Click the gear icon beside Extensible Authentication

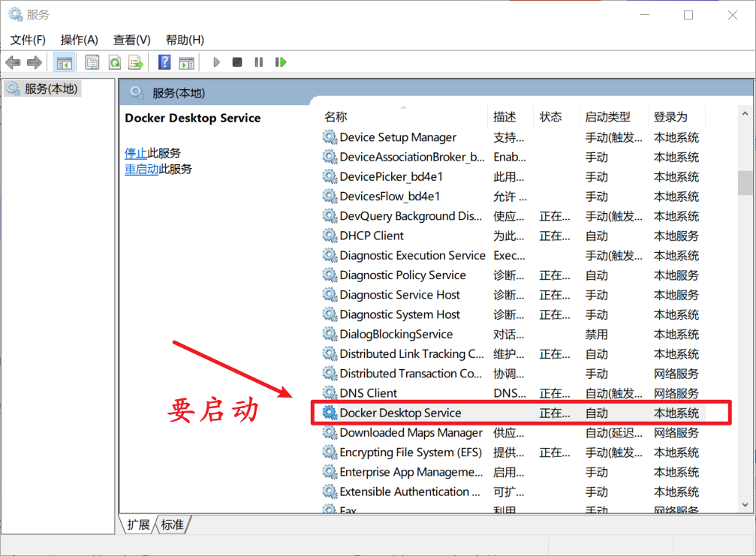coord(330,492)
